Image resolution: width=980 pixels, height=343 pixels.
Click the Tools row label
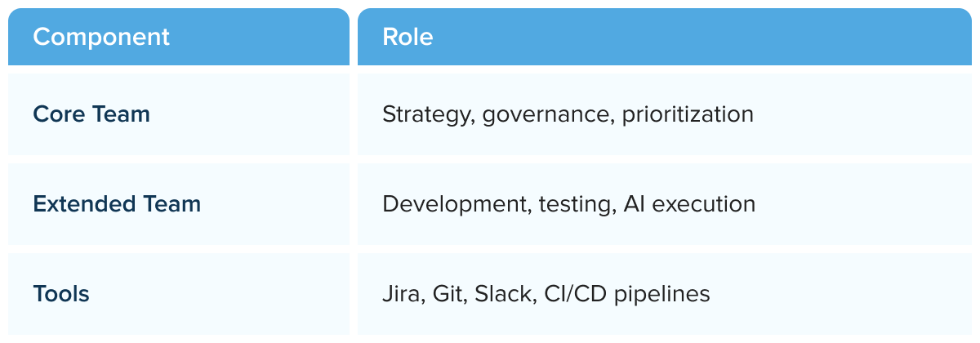pyautogui.click(x=61, y=293)
